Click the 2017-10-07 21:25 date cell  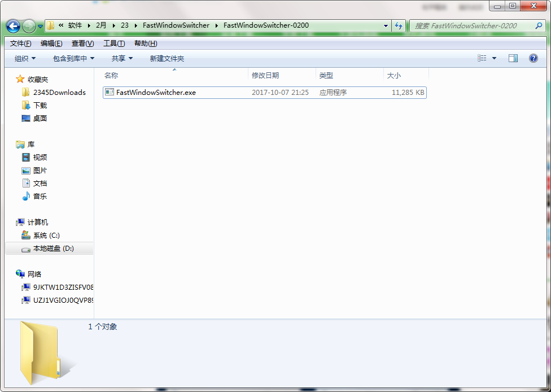(280, 93)
